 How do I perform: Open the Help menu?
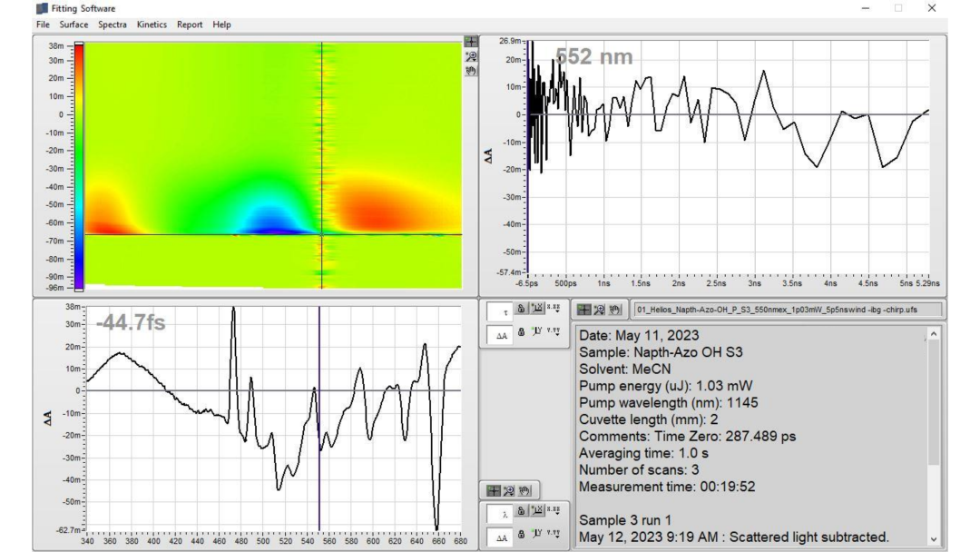coord(222,25)
